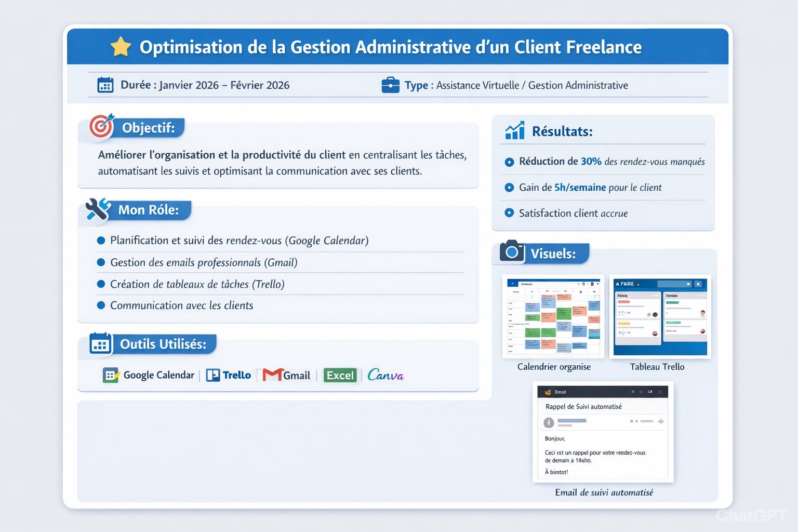This screenshot has width=798, height=532.
Task: Select the Objectif heading label
Action: [148, 128]
